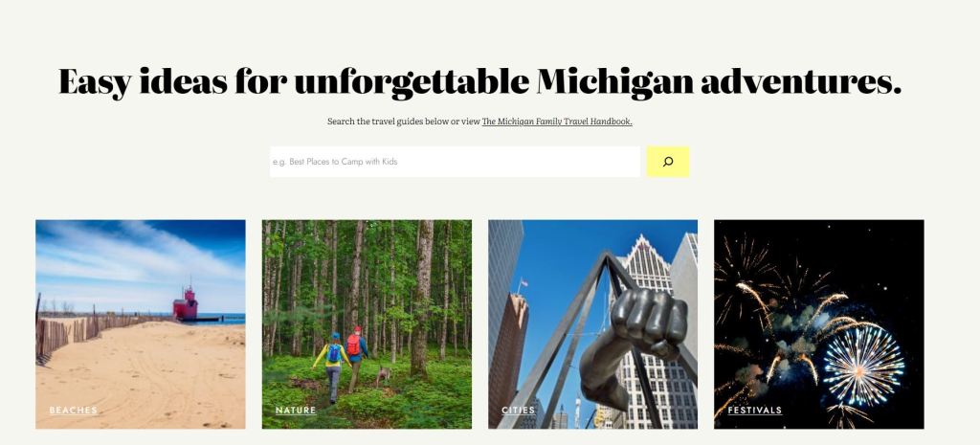This screenshot has height=445, width=980.
Task: Select the main Michigan adventures headline
Action: (x=479, y=82)
